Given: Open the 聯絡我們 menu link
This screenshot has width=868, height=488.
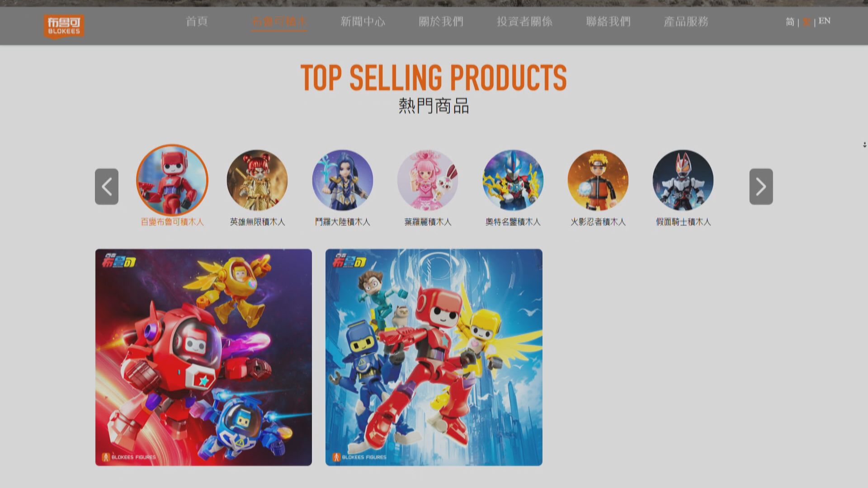Looking at the screenshot, I should (x=608, y=21).
